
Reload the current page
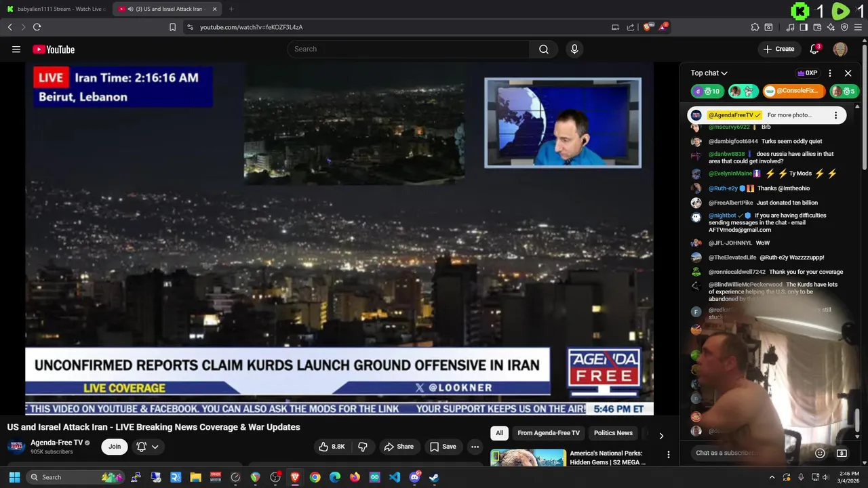pyautogui.click(x=37, y=27)
